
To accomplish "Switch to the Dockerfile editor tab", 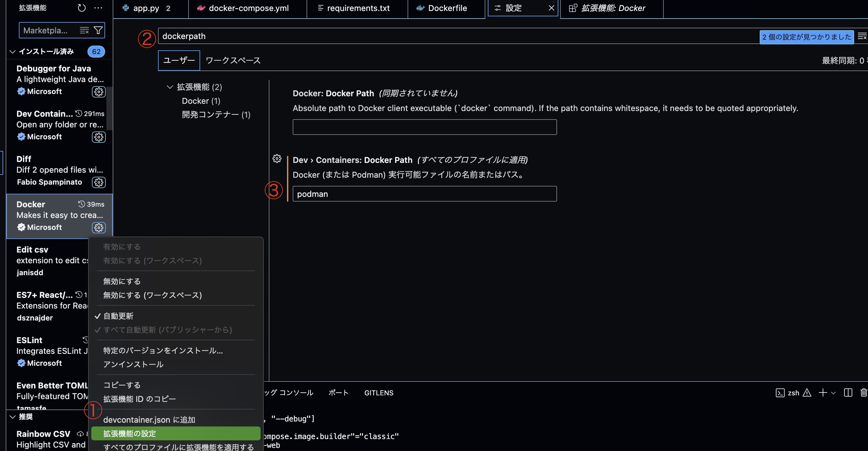I will pyautogui.click(x=448, y=8).
